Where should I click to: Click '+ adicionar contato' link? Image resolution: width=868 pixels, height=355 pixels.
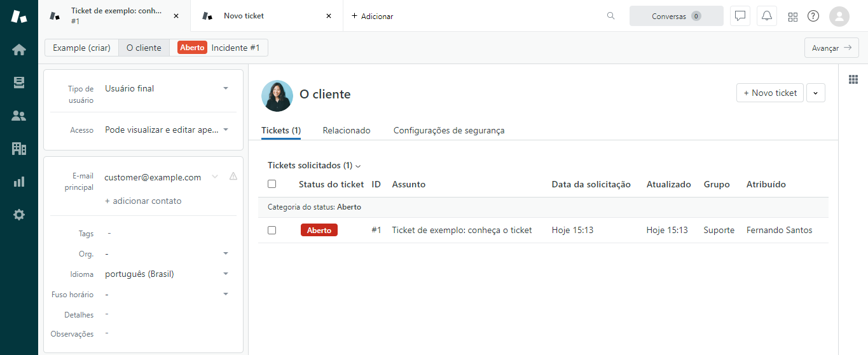coord(143,201)
